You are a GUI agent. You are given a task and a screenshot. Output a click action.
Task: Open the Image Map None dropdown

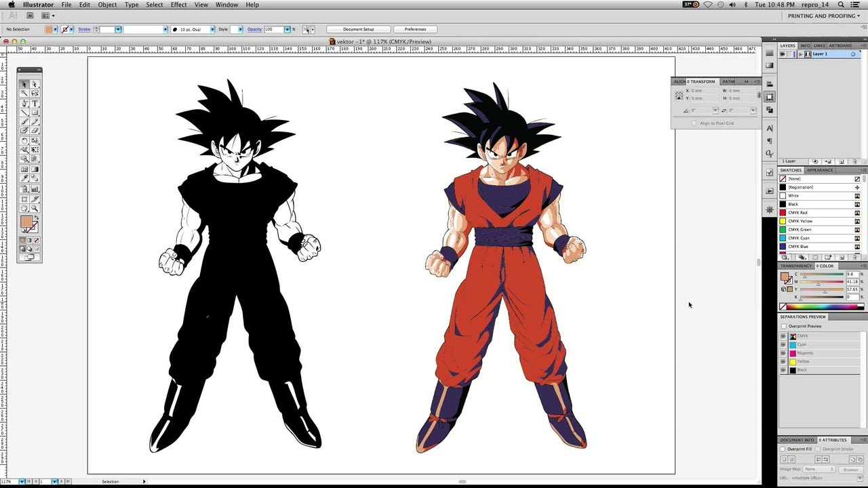pyautogui.click(x=819, y=469)
